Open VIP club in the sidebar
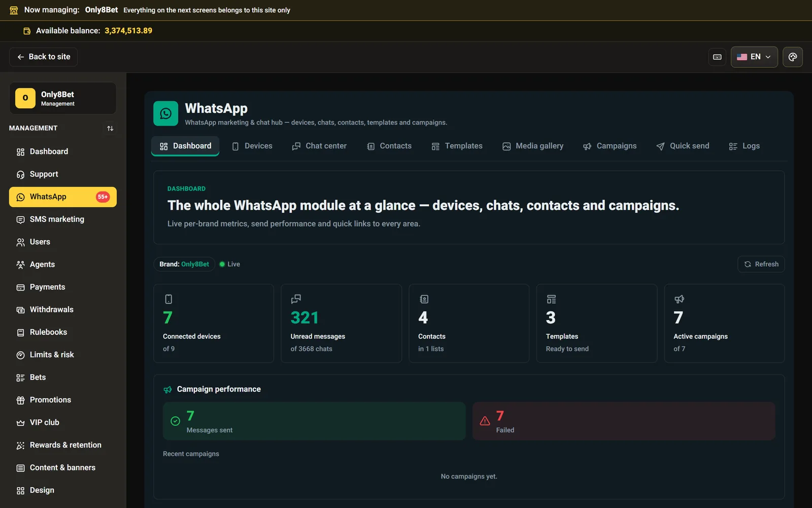 click(63, 423)
